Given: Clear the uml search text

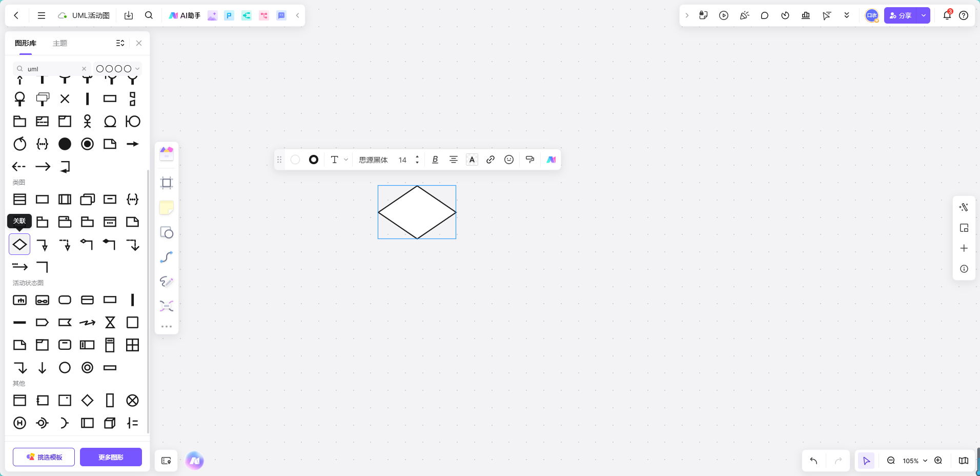Looking at the screenshot, I should pyautogui.click(x=84, y=69).
